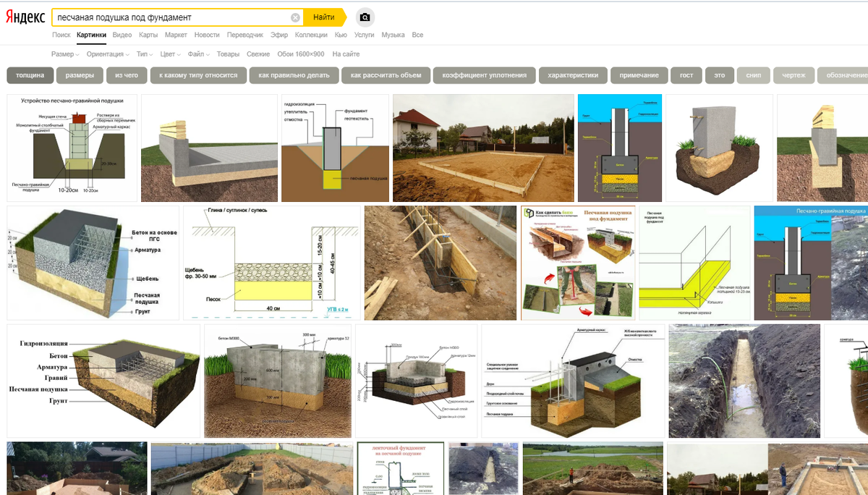
Task: Open the Бетон на основе ПГС layered image
Action: pos(93,263)
